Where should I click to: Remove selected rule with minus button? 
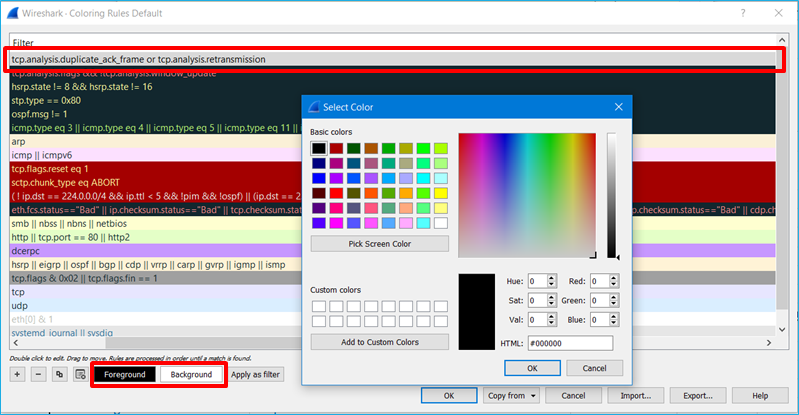(38, 374)
